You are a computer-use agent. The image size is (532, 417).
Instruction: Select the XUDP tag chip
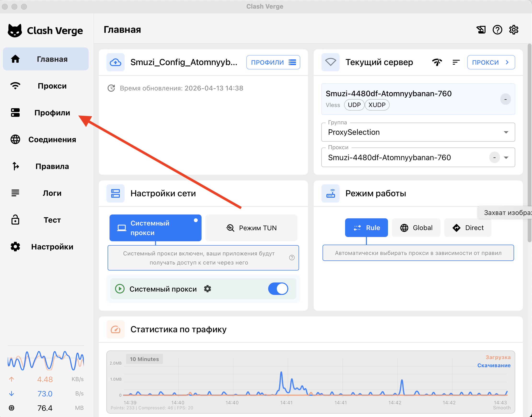click(x=377, y=105)
